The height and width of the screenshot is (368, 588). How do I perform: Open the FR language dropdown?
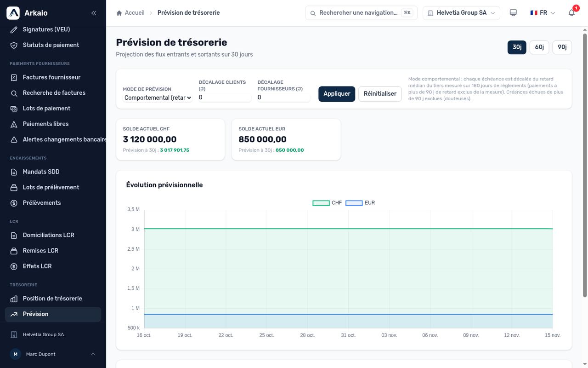pos(543,13)
